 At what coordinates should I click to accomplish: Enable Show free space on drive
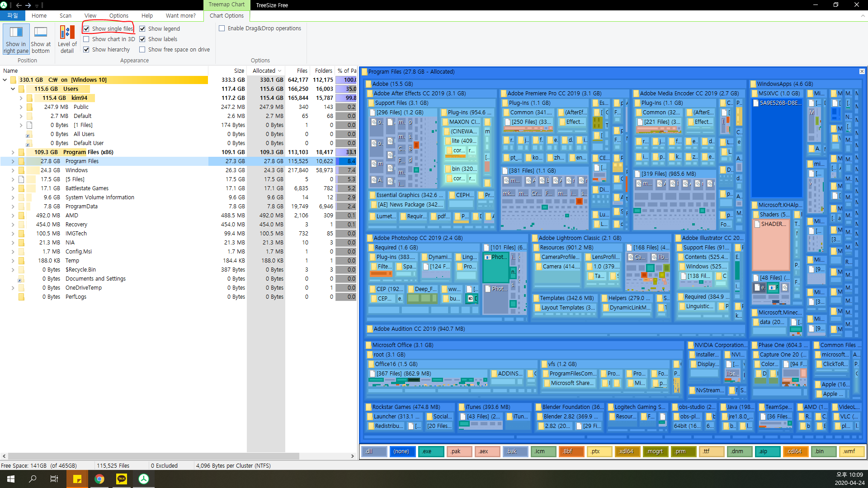[x=142, y=50]
